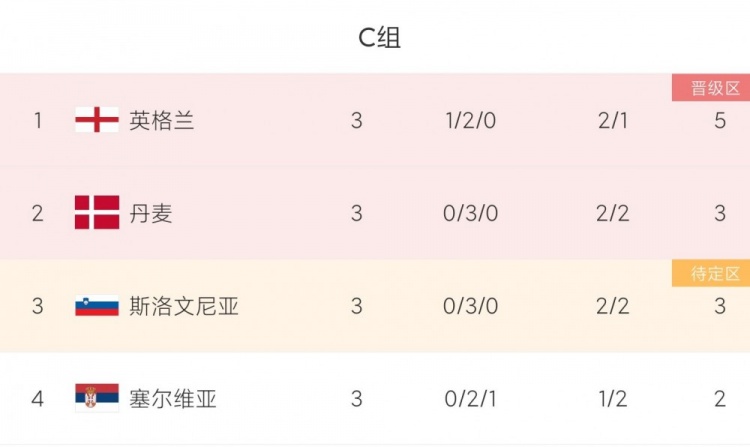Click England's 2/1 goals figure
The height and width of the screenshot is (447, 750).
[612, 120]
